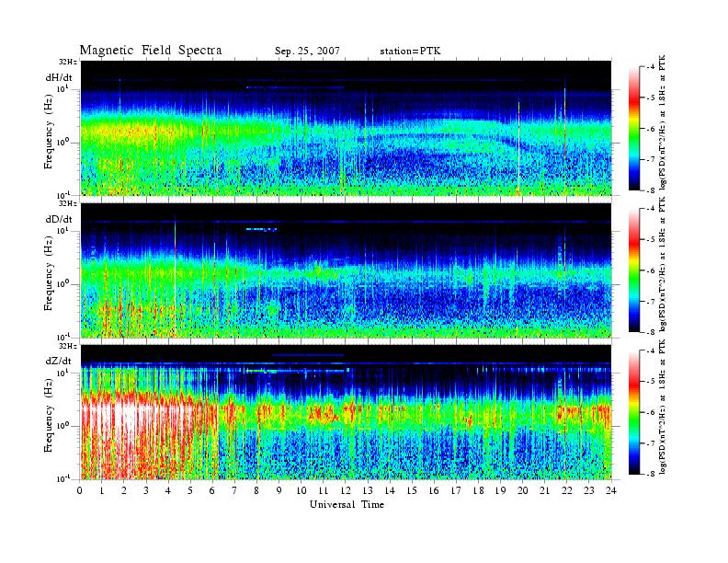The image size is (728, 563).
Task: Click the '32Hz' label above the dZ/dt panel
Action: (x=68, y=346)
